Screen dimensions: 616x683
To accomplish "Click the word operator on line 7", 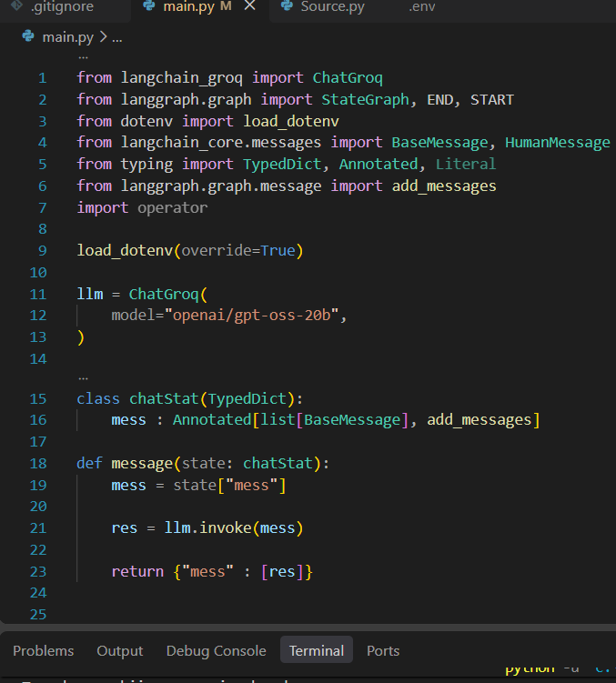I will tap(173, 207).
